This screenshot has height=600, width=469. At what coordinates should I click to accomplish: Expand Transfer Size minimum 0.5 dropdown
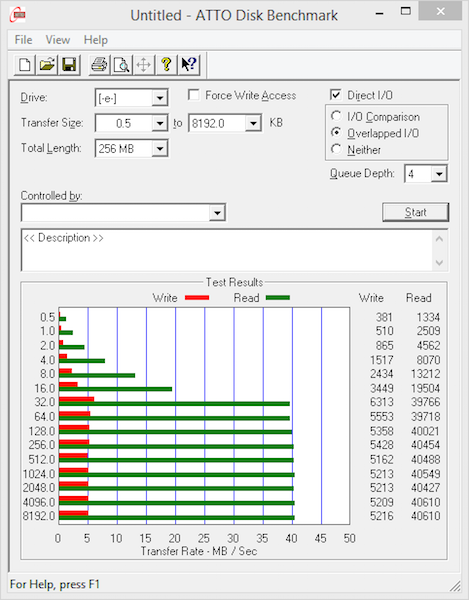click(160, 124)
